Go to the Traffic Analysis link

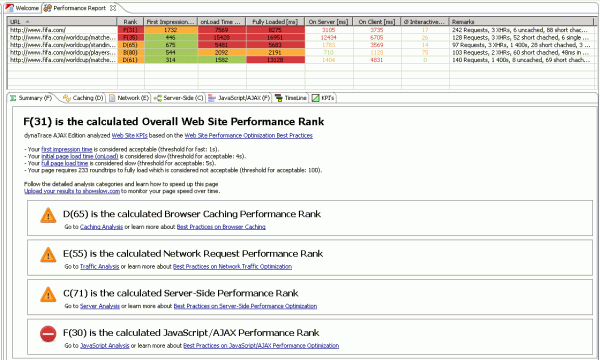click(99, 266)
